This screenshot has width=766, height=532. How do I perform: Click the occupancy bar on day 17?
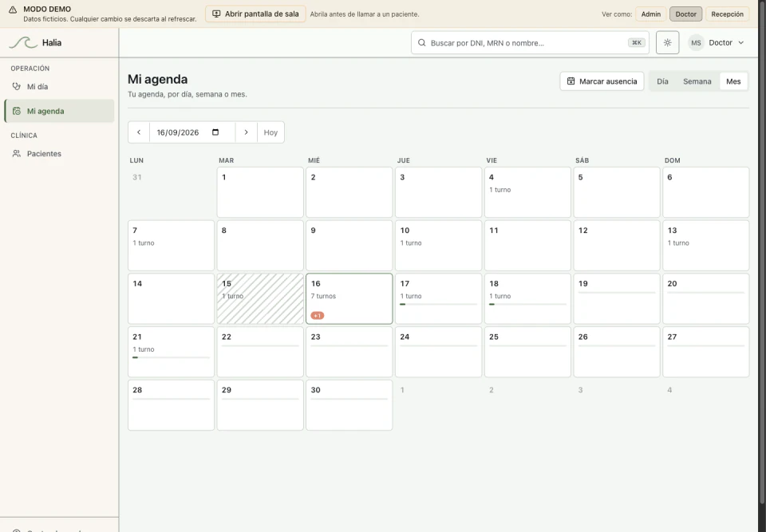click(x=439, y=305)
